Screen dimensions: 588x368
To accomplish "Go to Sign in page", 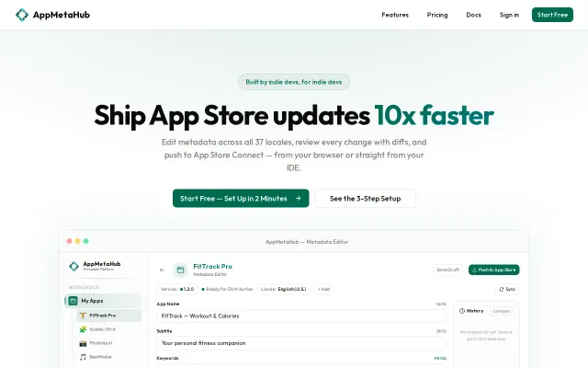I will [x=509, y=15].
